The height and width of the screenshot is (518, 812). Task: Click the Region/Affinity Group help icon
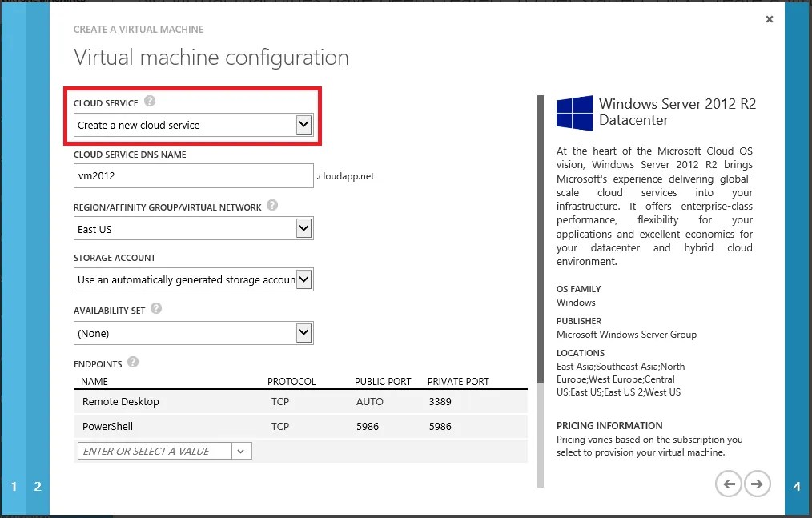[272, 205]
